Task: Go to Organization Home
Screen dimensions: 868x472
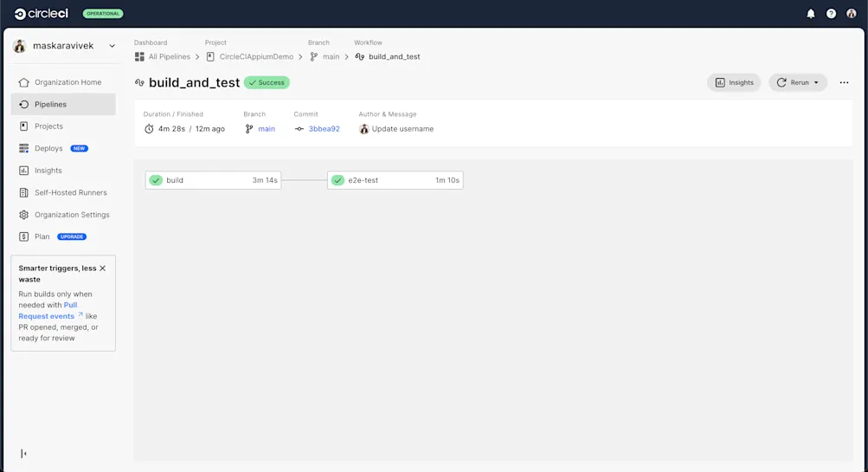Action: click(63, 82)
